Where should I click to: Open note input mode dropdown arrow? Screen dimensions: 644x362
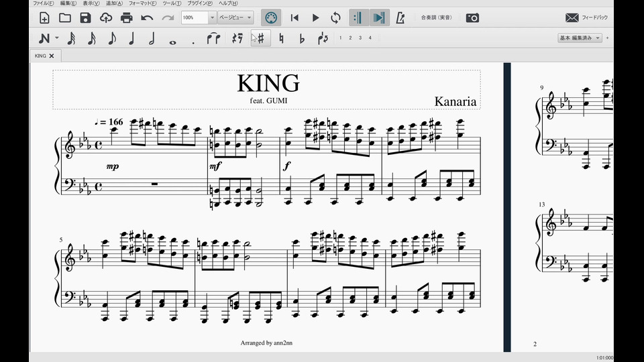click(57, 38)
